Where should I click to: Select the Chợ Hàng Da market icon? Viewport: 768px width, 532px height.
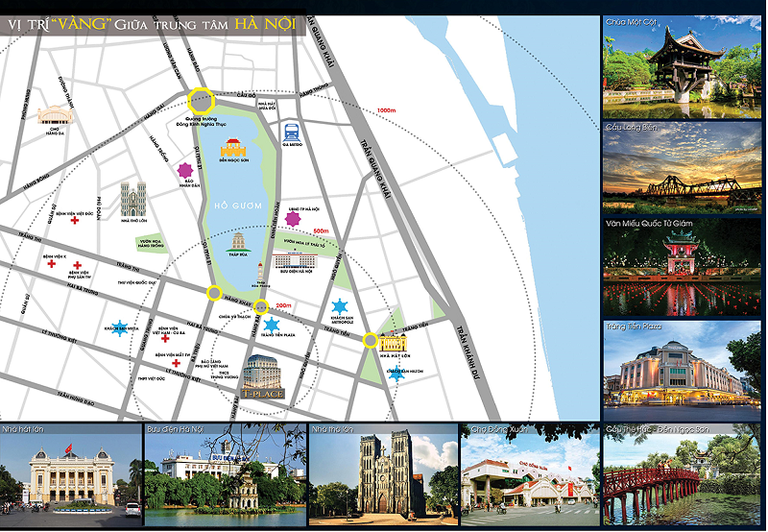pos(56,115)
